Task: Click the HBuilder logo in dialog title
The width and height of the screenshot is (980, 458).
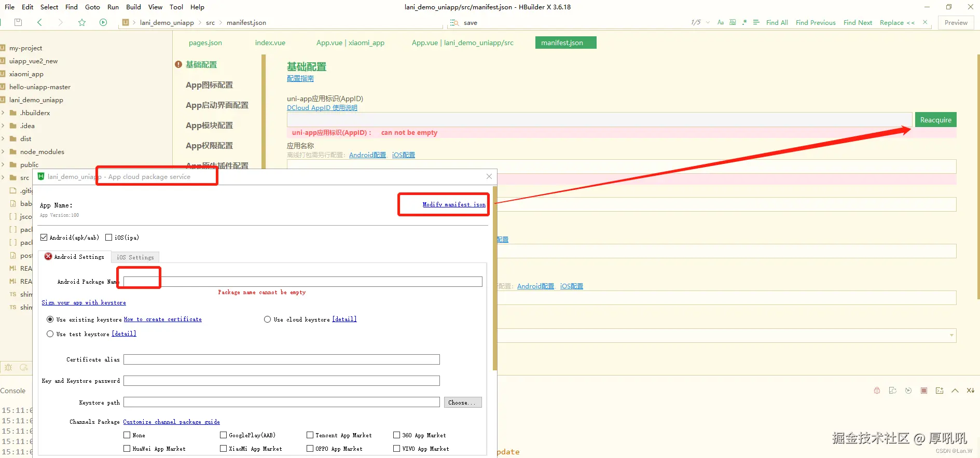Action: [x=41, y=176]
